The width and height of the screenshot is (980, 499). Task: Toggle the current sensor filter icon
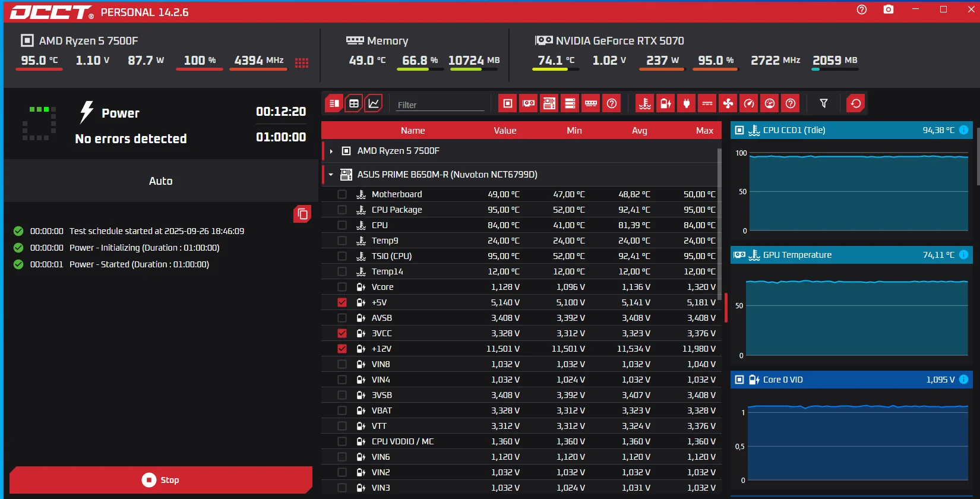tap(707, 103)
